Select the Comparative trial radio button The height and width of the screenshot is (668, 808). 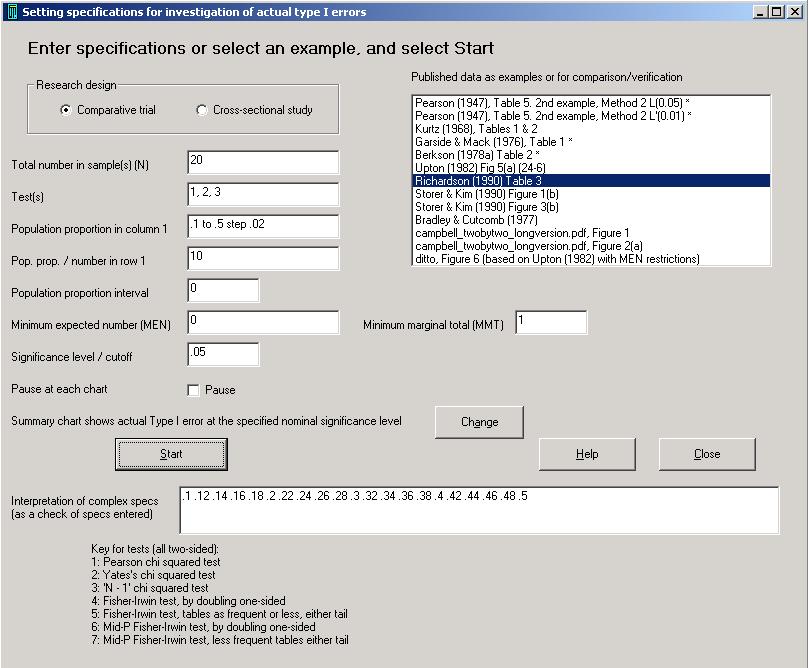click(66, 110)
